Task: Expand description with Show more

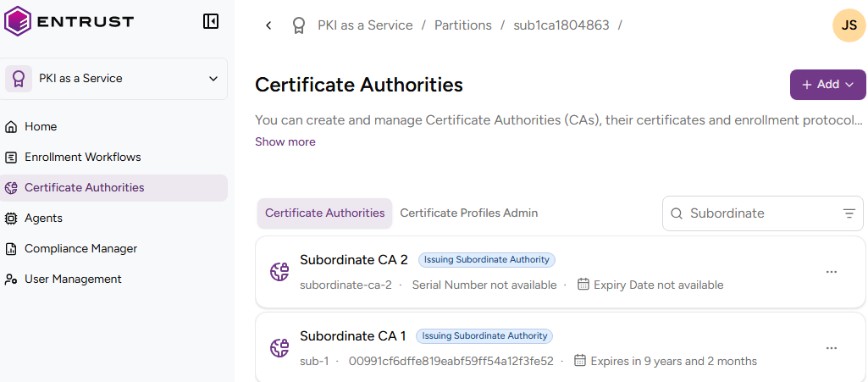Action: pos(285,142)
